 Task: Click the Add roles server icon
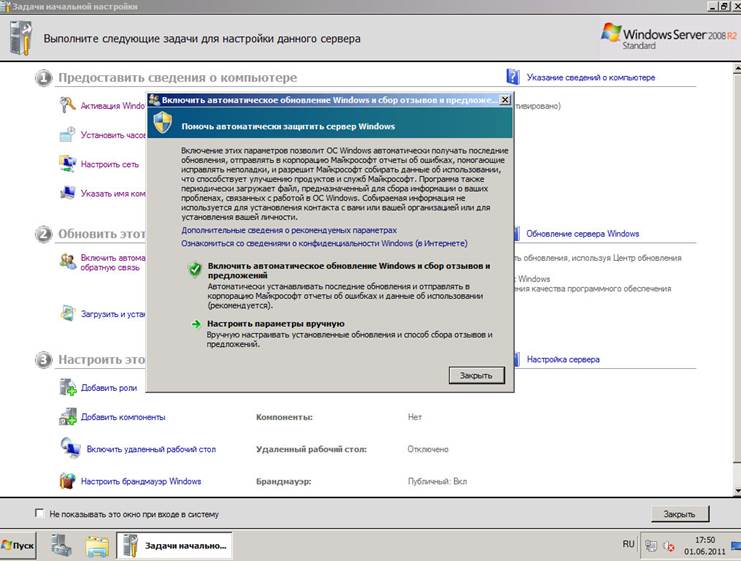click(x=68, y=387)
